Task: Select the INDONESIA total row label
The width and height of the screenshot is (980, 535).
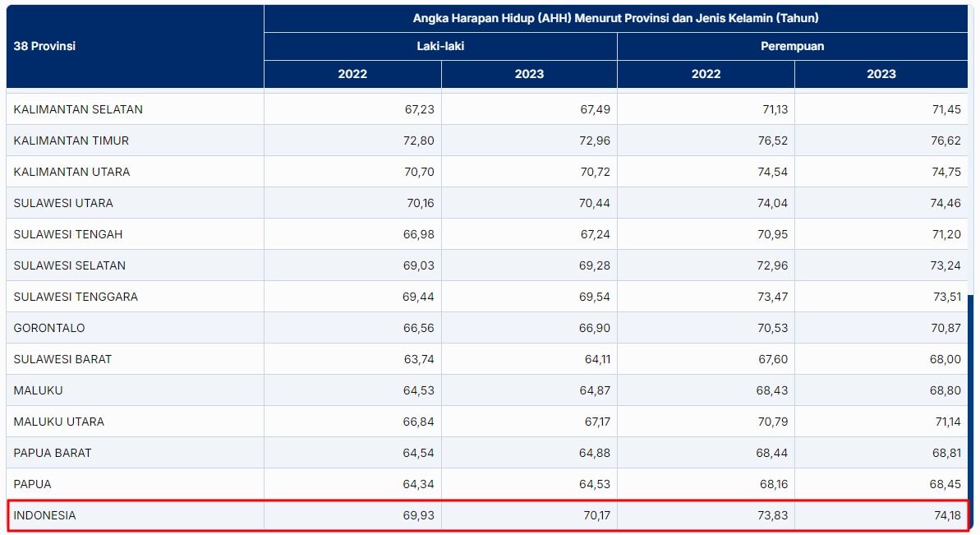Action: [x=44, y=515]
